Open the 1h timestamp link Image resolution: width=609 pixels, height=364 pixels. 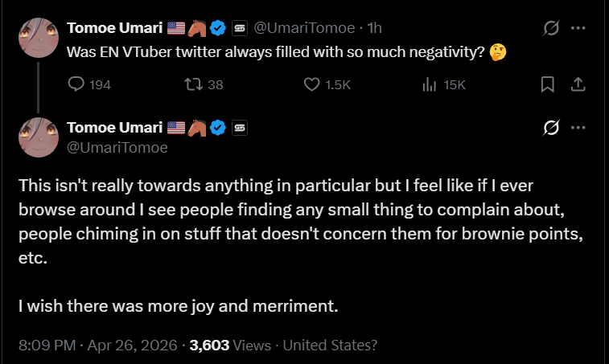(374, 28)
